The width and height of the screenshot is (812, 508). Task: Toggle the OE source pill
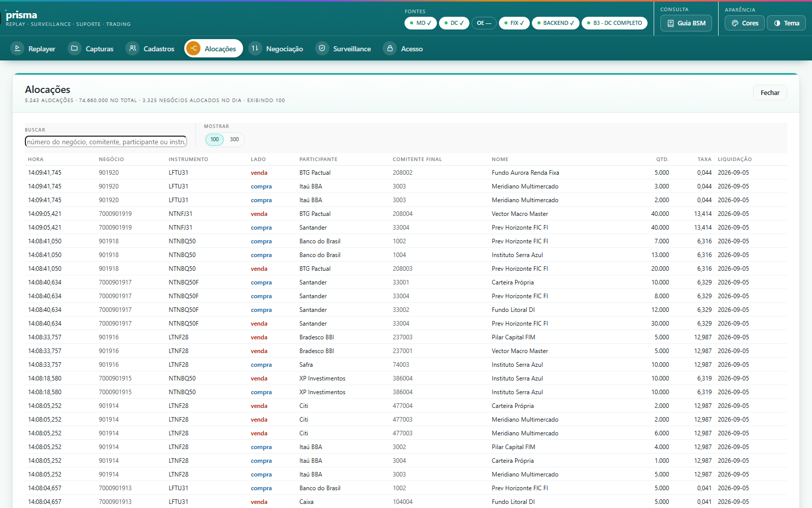pos(484,23)
